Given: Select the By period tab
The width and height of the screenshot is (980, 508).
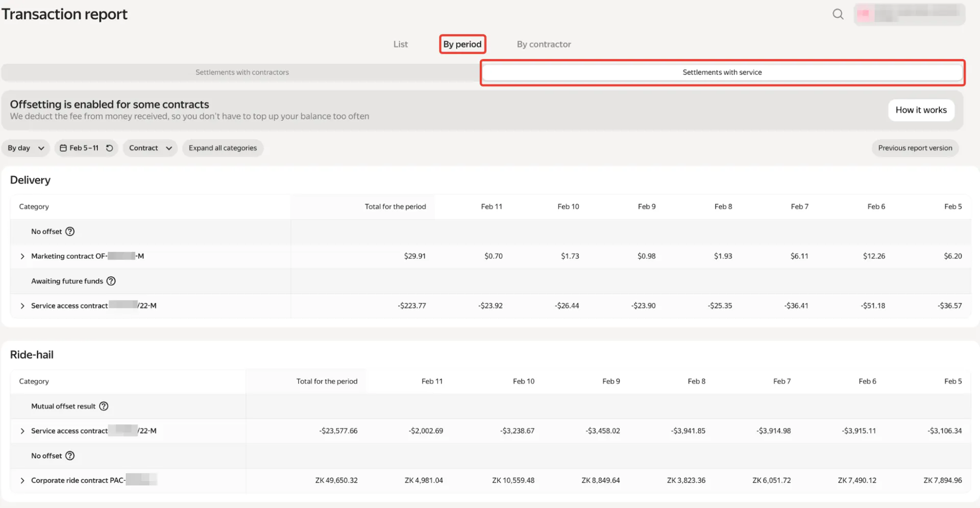Looking at the screenshot, I should coord(462,44).
